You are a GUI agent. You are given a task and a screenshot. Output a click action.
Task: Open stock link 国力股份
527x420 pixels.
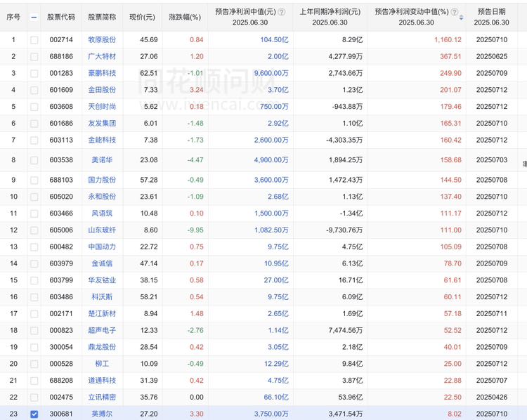(x=102, y=180)
